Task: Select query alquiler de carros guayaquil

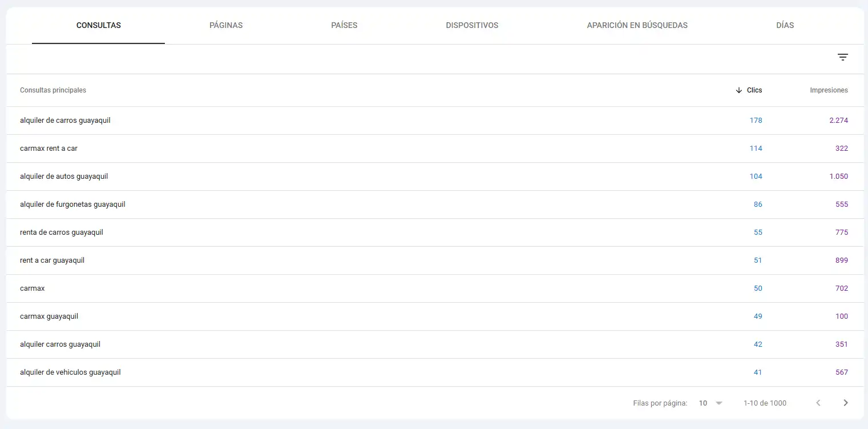Action: point(65,121)
